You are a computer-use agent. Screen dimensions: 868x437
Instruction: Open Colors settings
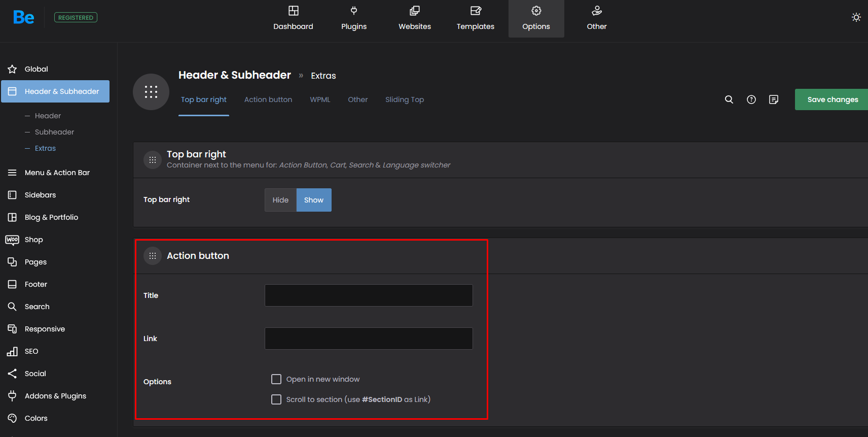[55, 418]
